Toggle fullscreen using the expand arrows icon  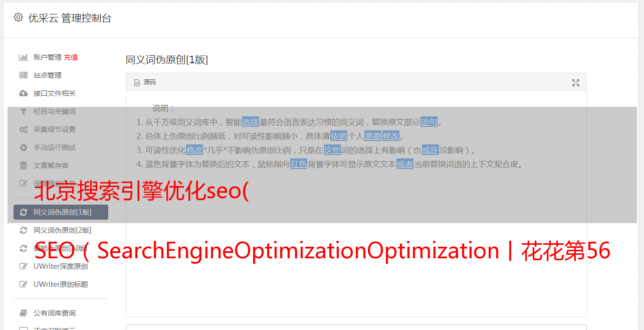coord(576,83)
